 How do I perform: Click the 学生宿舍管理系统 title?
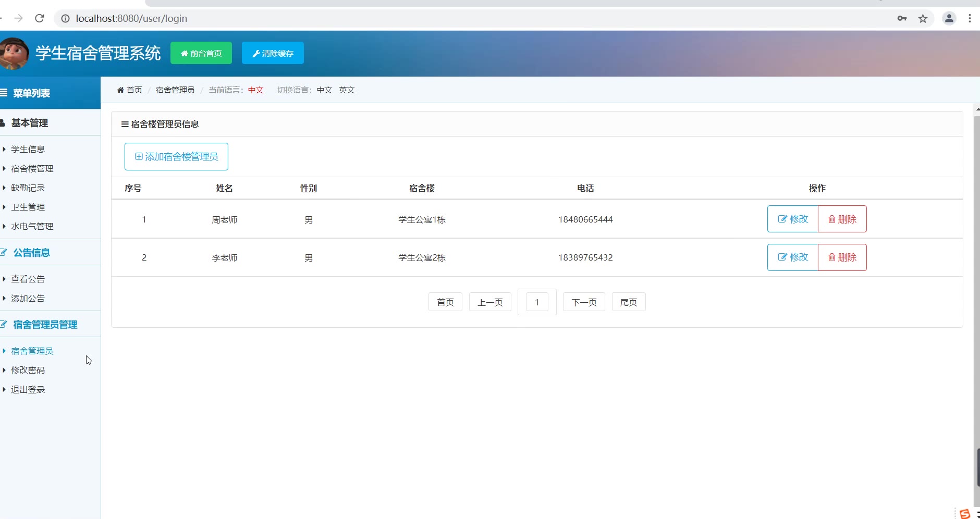tap(98, 53)
